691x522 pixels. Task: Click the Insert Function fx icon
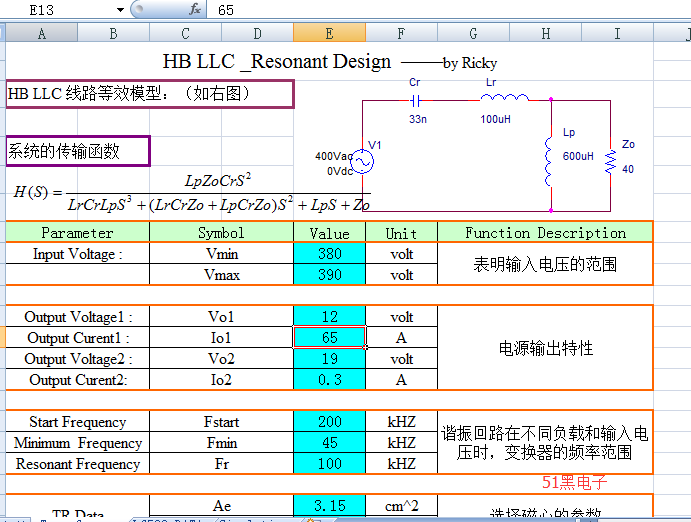[x=195, y=9]
